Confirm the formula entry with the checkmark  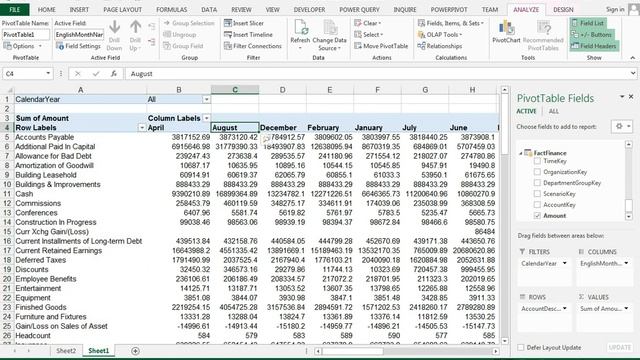pyautogui.click(x=96, y=73)
